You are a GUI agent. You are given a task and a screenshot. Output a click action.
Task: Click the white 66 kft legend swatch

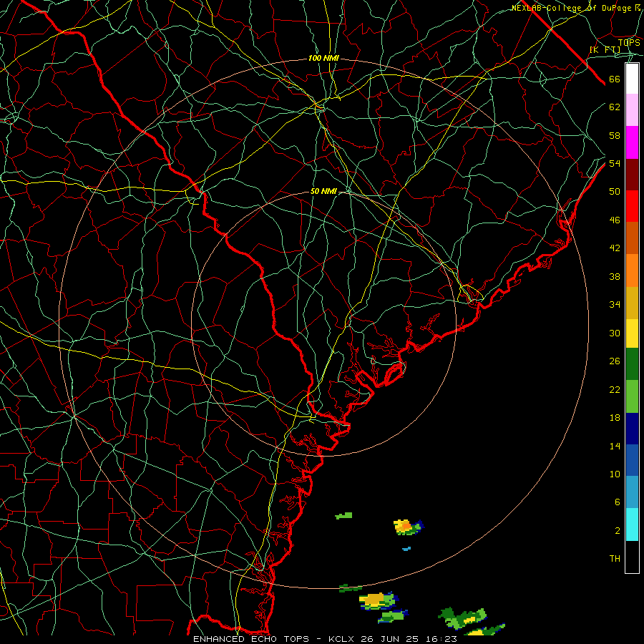point(632,79)
